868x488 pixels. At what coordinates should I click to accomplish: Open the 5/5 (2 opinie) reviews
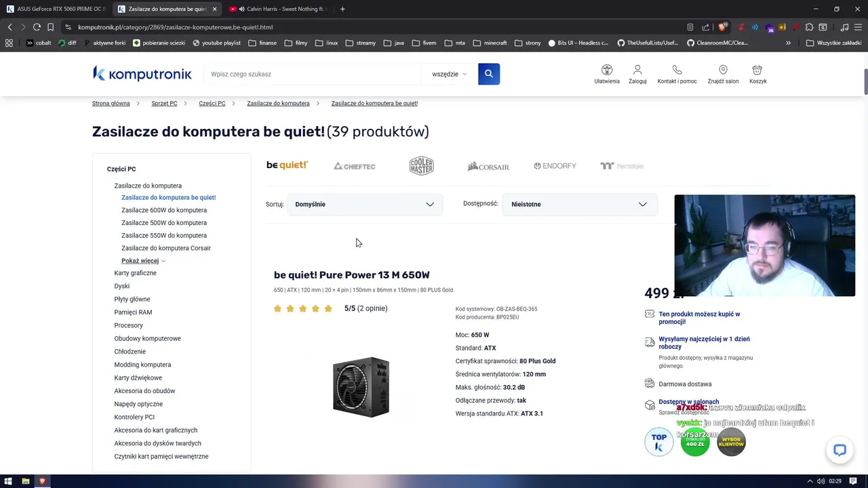click(x=366, y=308)
